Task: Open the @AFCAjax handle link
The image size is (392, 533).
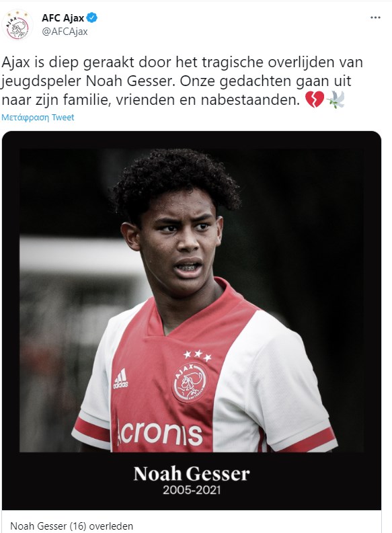Action: pyautogui.click(x=65, y=32)
